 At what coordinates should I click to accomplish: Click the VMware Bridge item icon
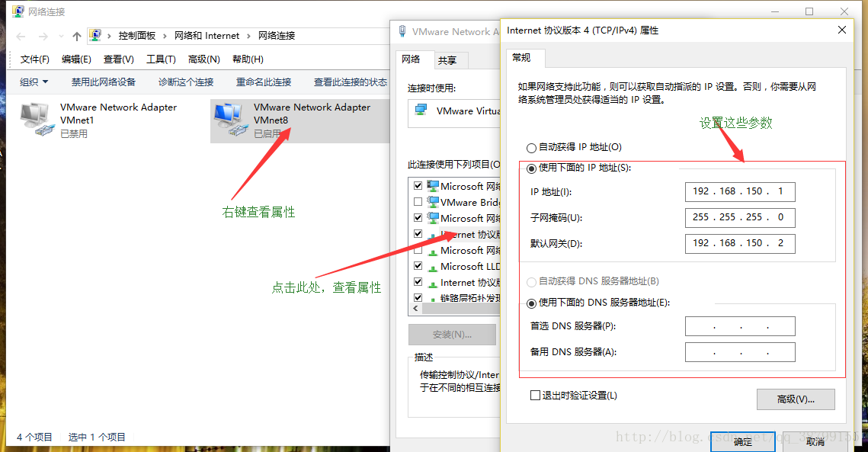pyautogui.click(x=432, y=202)
